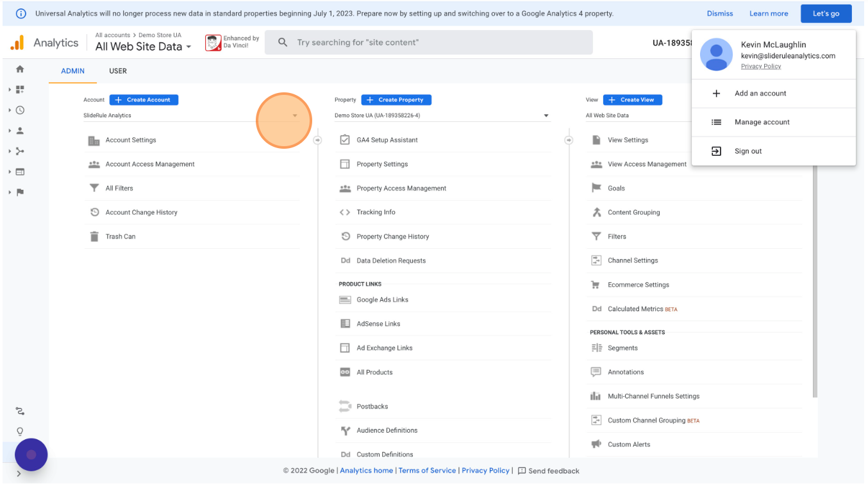This screenshot has height=486, width=868.
Task: Open the Customization dashboards sidebar icon
Action: coord(20,90)
